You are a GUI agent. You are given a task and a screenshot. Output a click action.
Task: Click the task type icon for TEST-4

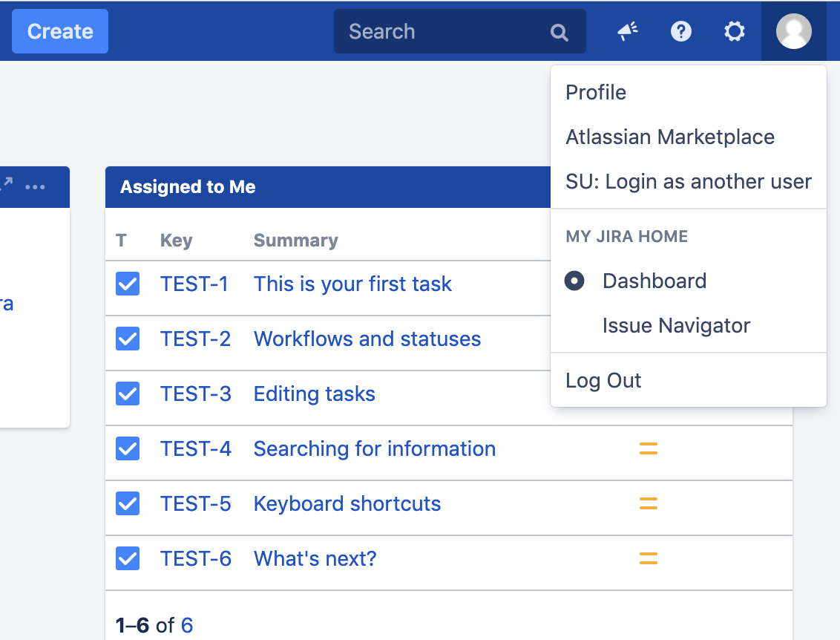click(x=128, y=448)
